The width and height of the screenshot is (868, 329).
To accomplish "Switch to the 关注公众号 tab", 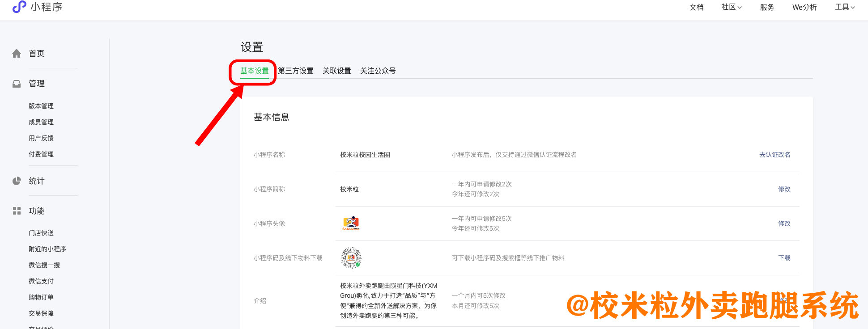I will (378, 71).
